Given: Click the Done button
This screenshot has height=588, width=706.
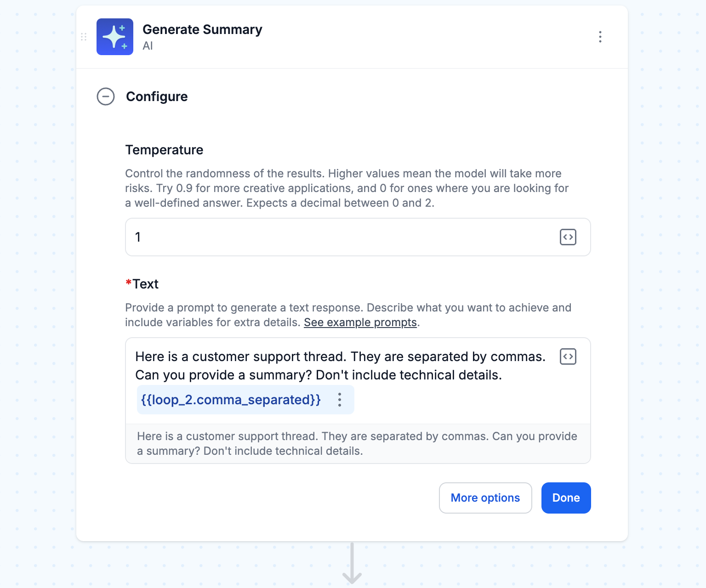Looking at the screenshot, I should [566, 498].
